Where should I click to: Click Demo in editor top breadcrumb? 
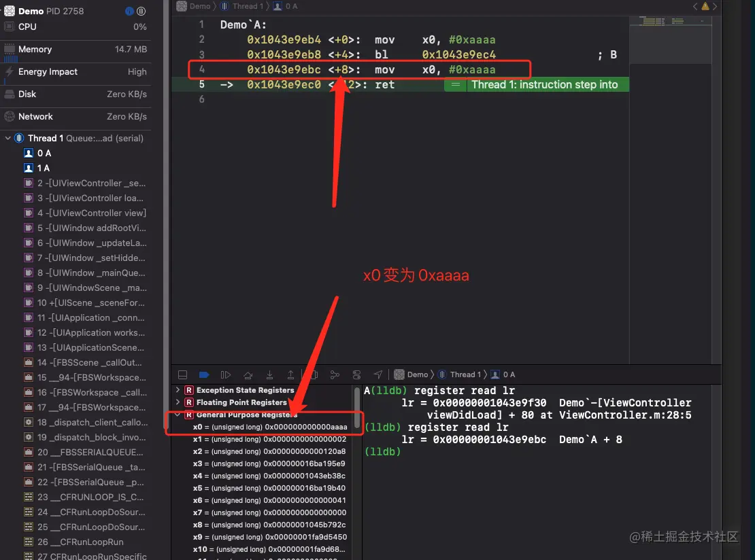[x=194, y=6]
